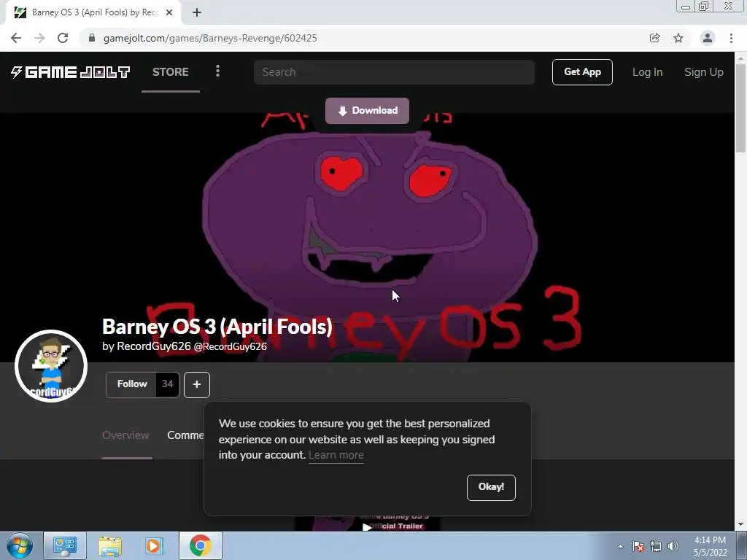Dismiss cookie notice with Okay!
Image resolution: width=747 pixels, height=560 pixels.
491,487
